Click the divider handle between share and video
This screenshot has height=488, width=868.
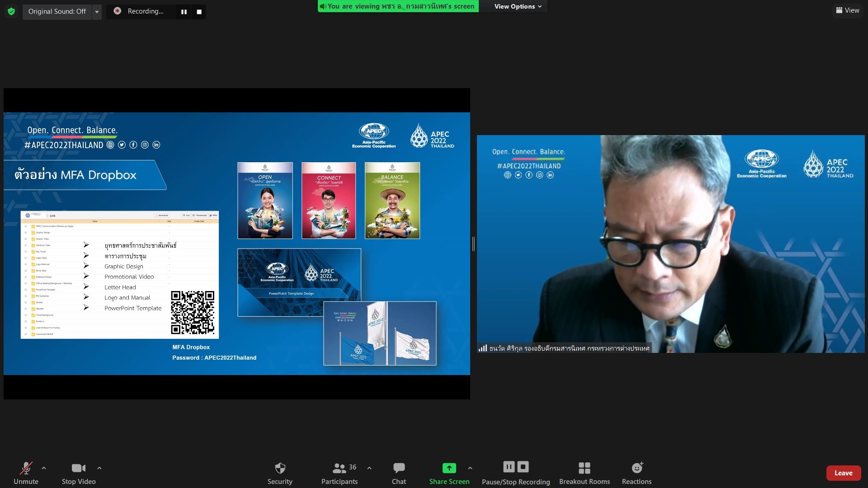pyautogui.click(x=473, y=244)
